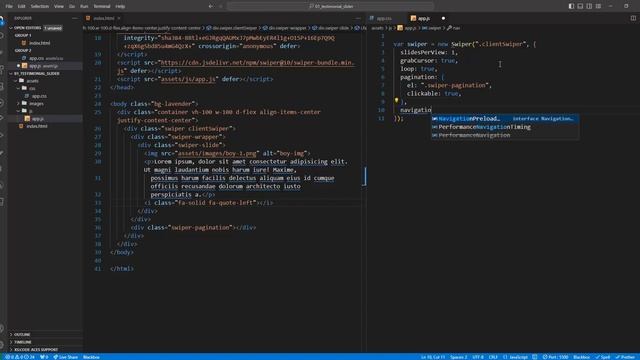Viewport: 640px width, 360px height.
Task: Click the assets breadcrumb in app.js editor
Action: [378, 28]
